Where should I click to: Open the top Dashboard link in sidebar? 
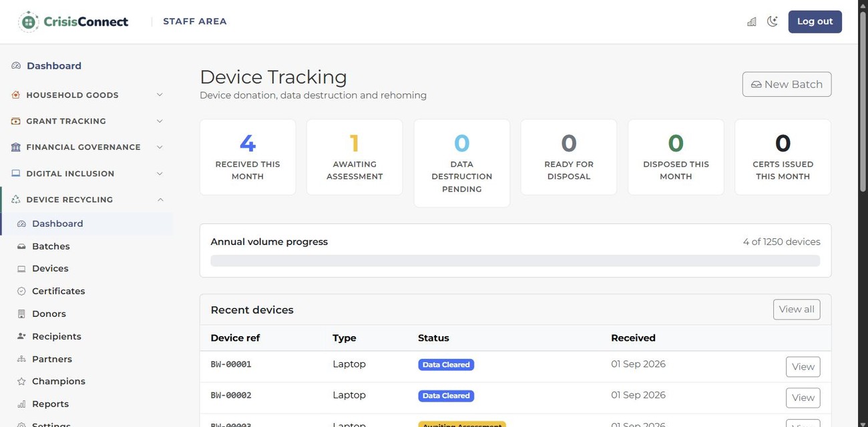click(x=54, y=65)
